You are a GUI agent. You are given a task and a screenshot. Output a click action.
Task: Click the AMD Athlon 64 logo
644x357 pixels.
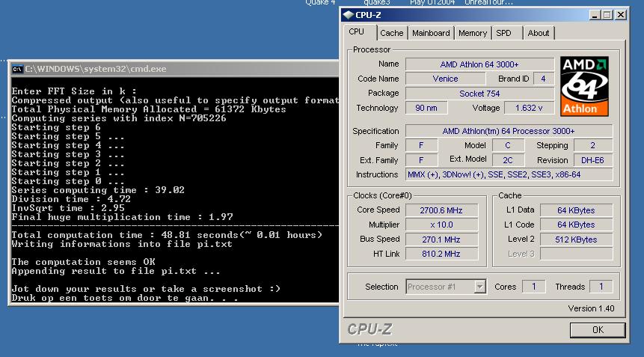(x=584, y=86)
